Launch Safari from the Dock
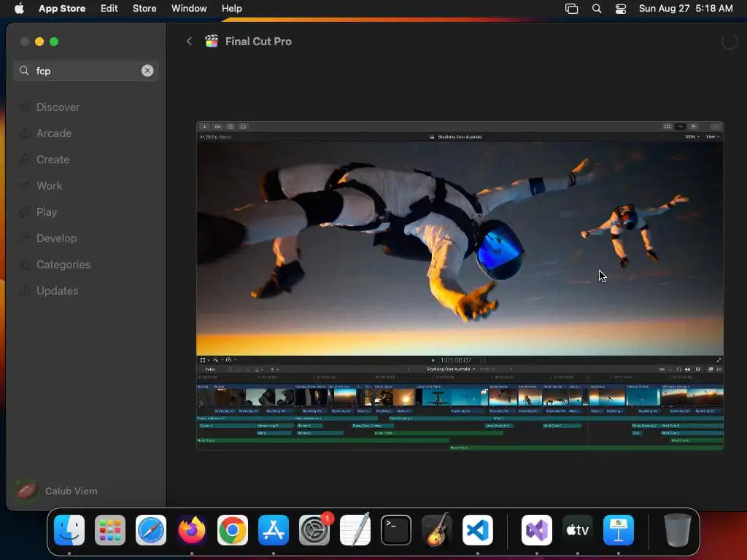Viewport: 747px width, 560px height. tap(151, 530)
